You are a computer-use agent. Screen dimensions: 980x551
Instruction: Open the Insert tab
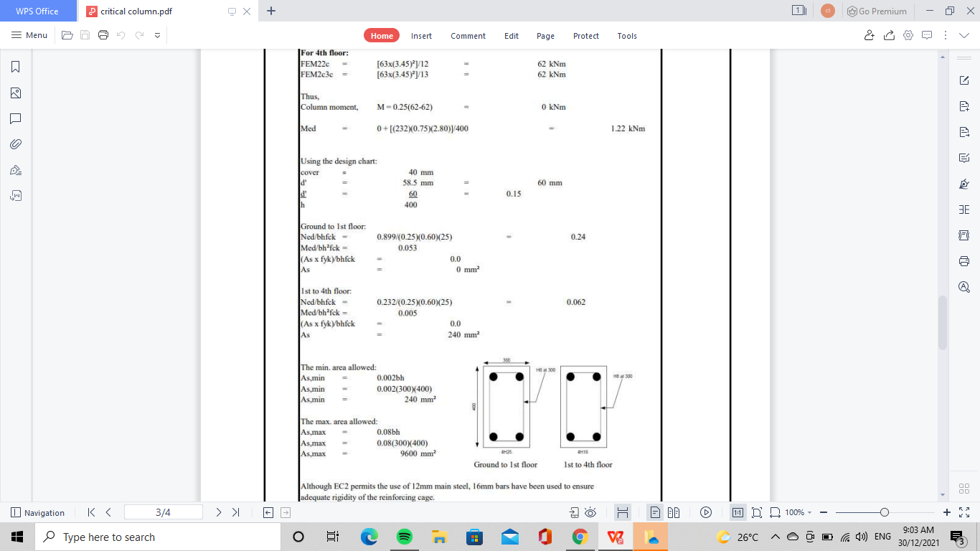421,36
